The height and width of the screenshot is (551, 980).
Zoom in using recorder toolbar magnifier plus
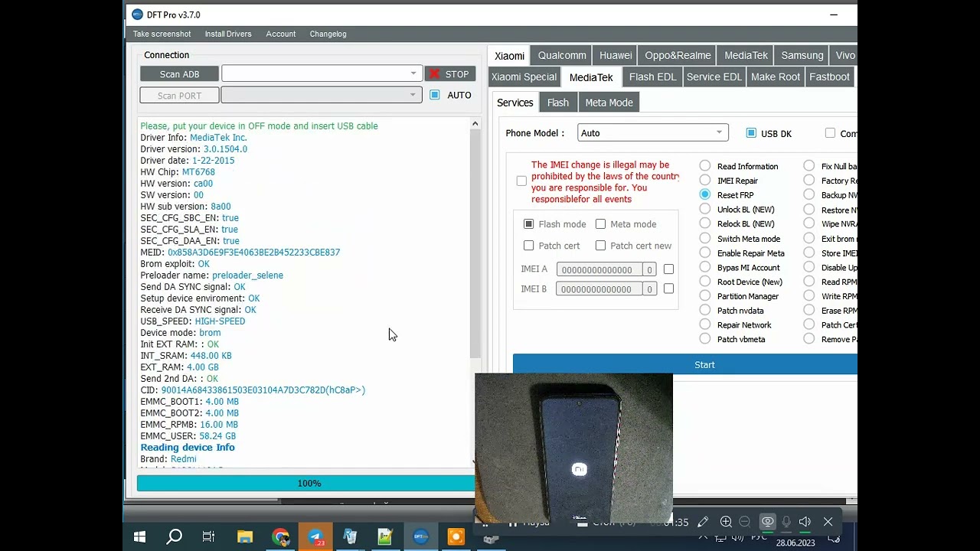726,522
